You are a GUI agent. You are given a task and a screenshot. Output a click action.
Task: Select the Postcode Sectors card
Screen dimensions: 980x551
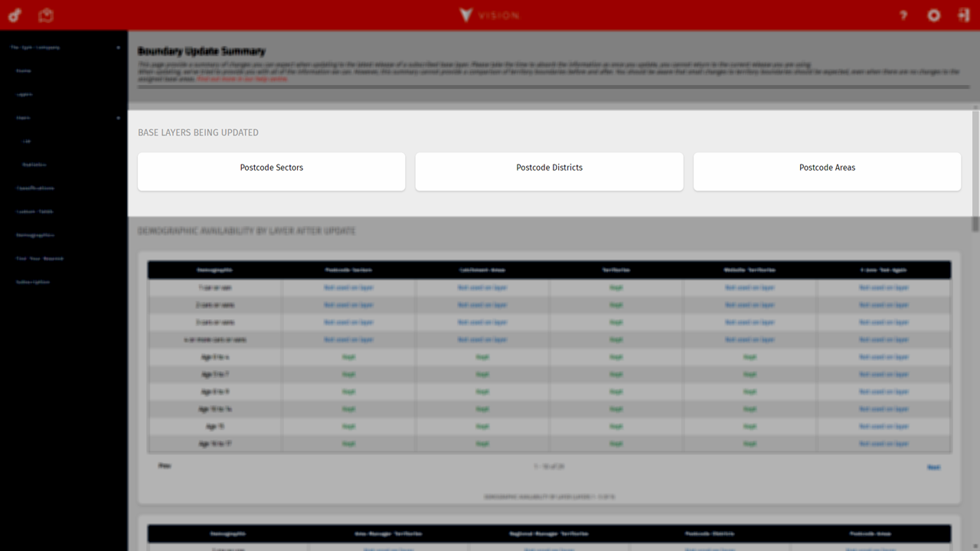(271, 171)
